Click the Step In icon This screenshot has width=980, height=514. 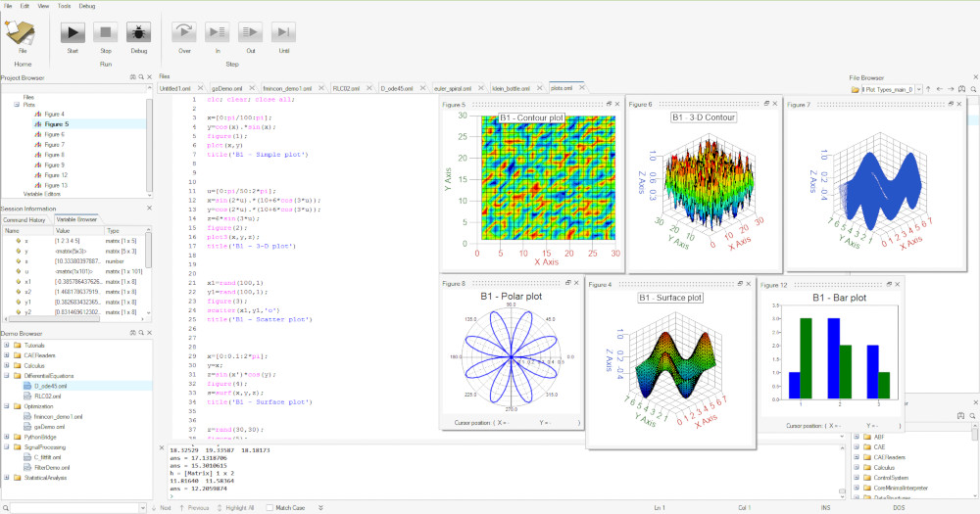(218, 32)
